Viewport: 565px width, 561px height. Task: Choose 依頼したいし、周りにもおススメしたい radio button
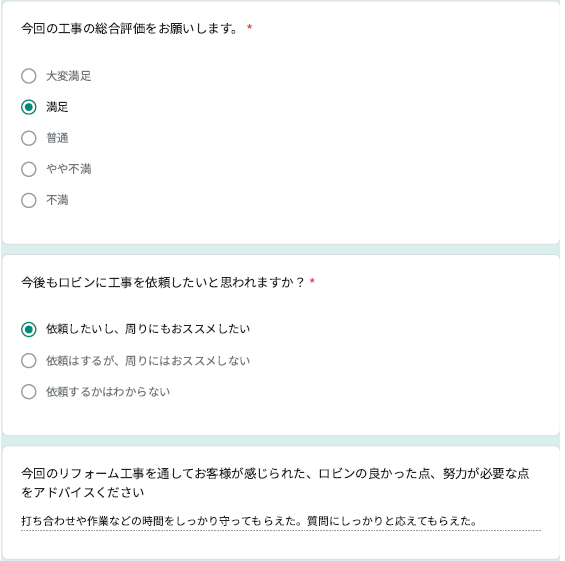(28, 329)
